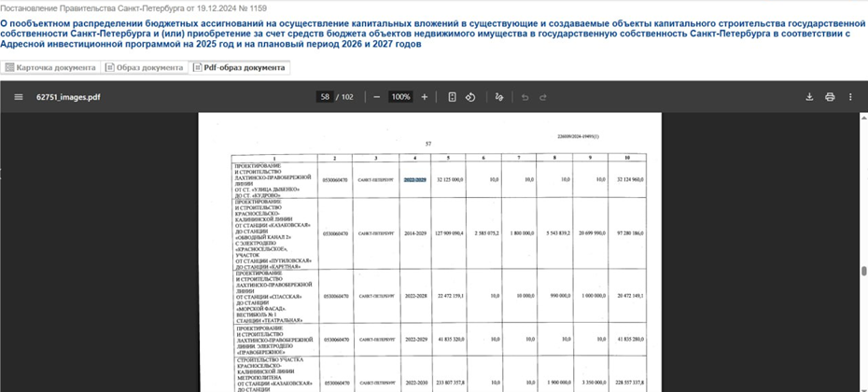Image resolution: width=868 pixels, height=392 pixels.
Task: Click the 62751_images.pdf file name
Action: 68,97
